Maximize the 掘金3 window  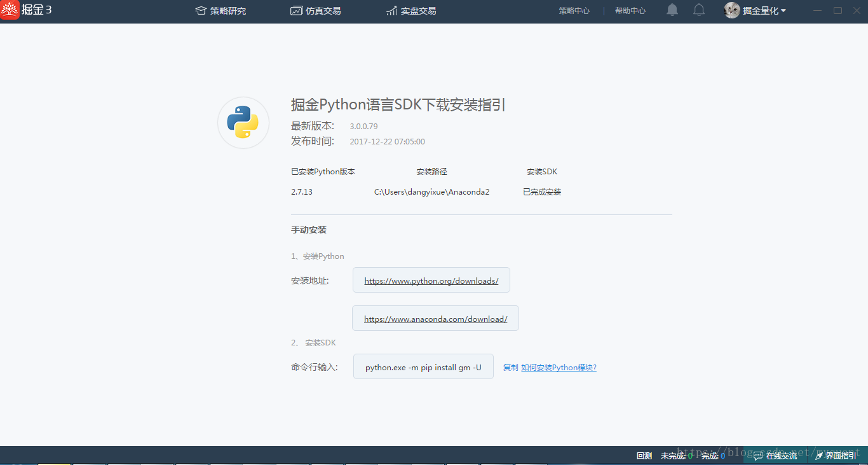[x=837, y=10]
